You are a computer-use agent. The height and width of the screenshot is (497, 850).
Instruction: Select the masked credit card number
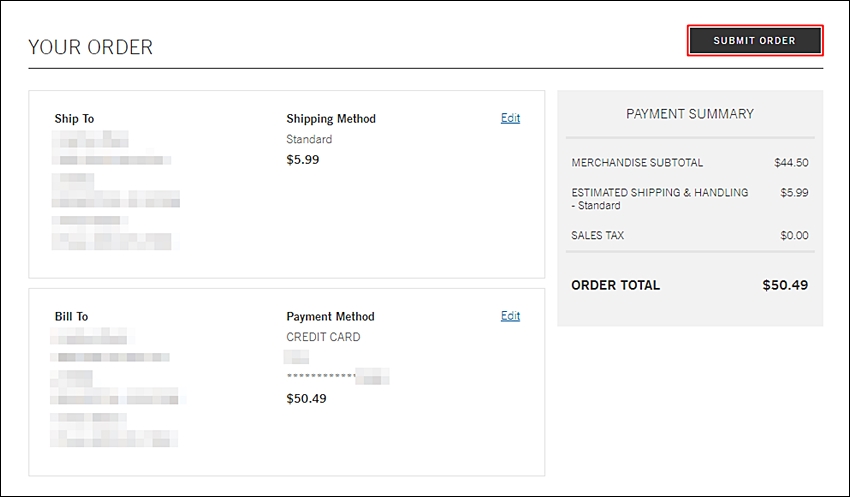[337, 376]
